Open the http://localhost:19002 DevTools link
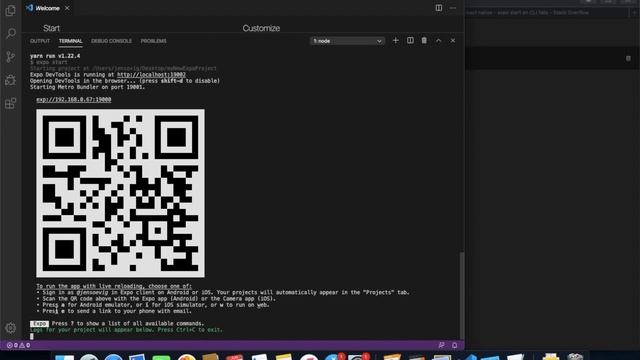640x360 pixels. coord(151,75)
